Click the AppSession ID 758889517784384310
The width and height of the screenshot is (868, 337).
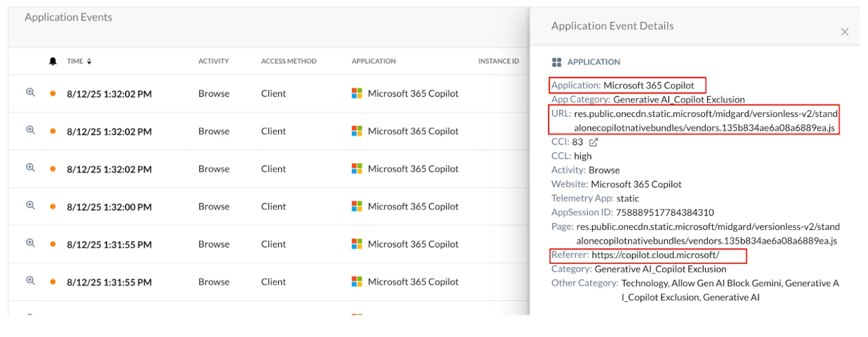coord(665,212)
